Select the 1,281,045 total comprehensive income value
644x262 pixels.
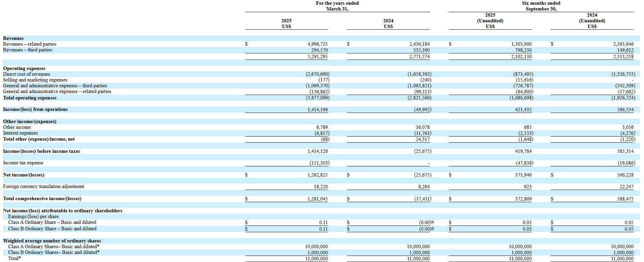point(317,199)
